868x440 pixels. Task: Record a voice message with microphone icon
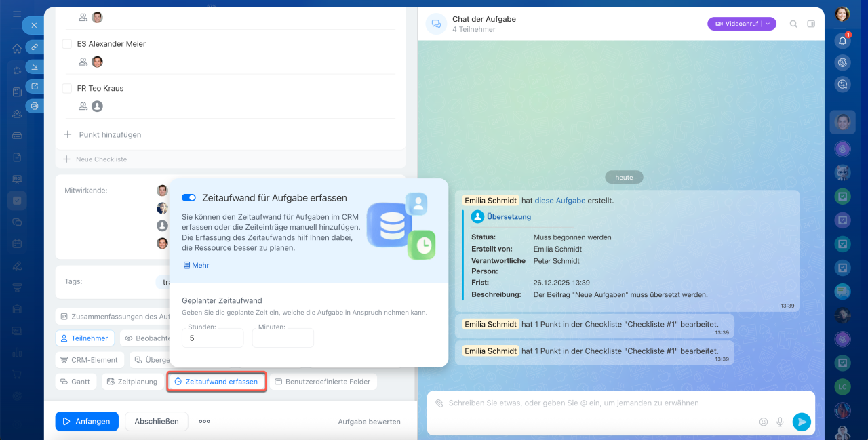pos(780,422)
